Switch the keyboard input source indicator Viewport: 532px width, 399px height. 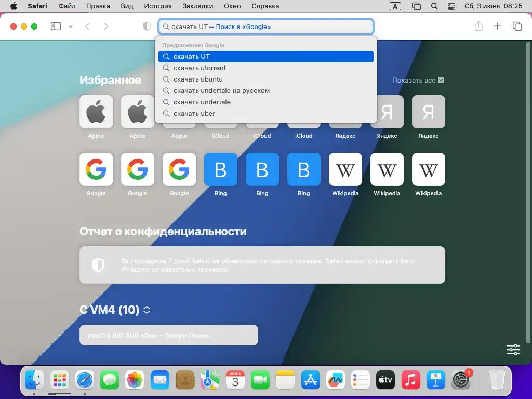395,6
